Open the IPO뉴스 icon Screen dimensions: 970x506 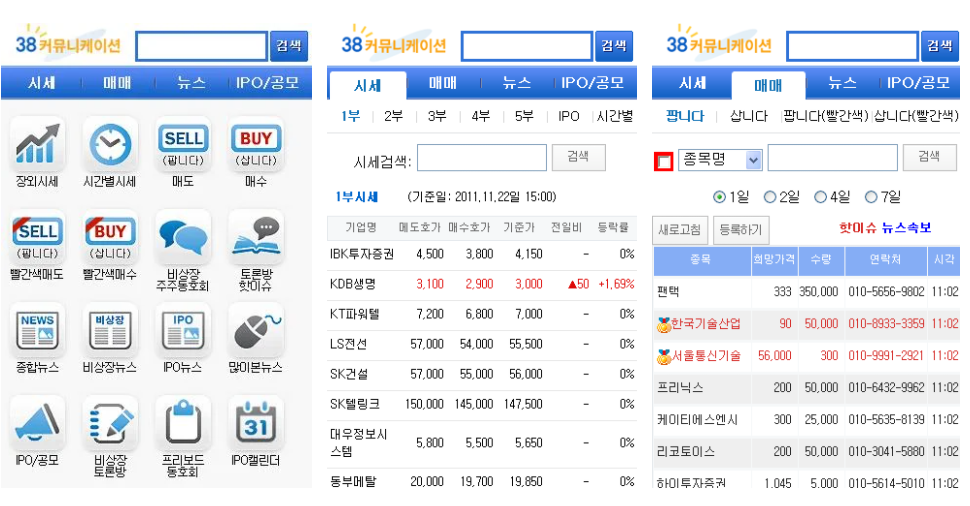pyautogui.click(x=183, y=330)
